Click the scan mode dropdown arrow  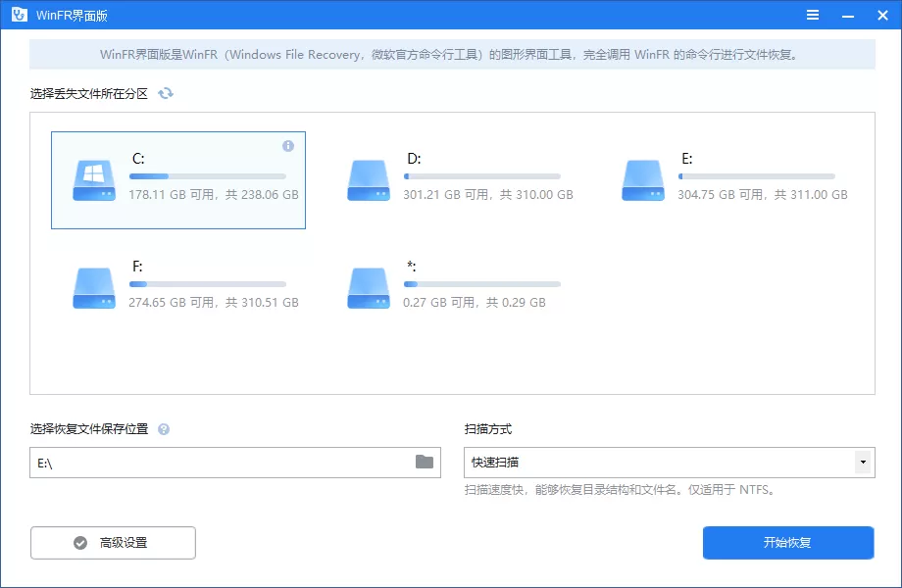[x=863, y=463]
